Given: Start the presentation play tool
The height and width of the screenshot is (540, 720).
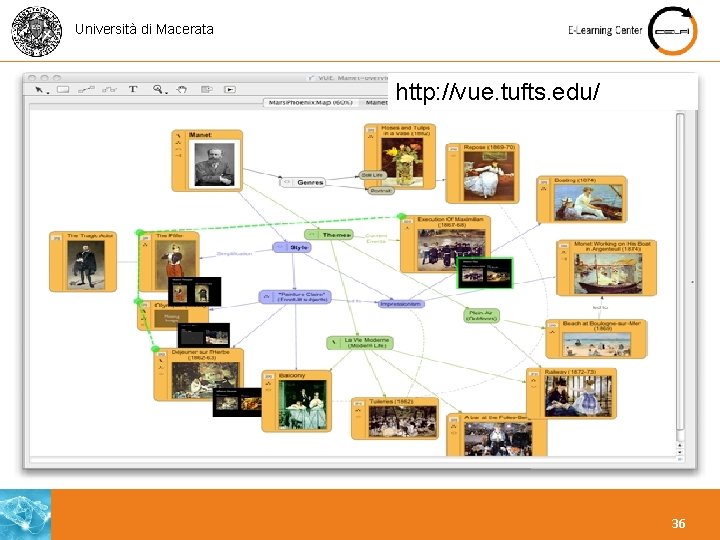Looking at the screenshot, I should click(x=230, y=90).
